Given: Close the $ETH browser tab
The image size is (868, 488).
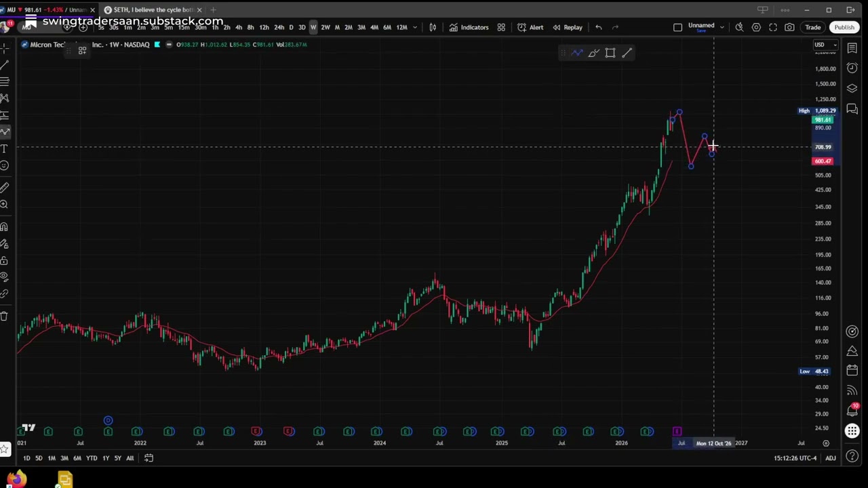Looking at the screenshot, I should pyautogui.click(x=199, y=10).
